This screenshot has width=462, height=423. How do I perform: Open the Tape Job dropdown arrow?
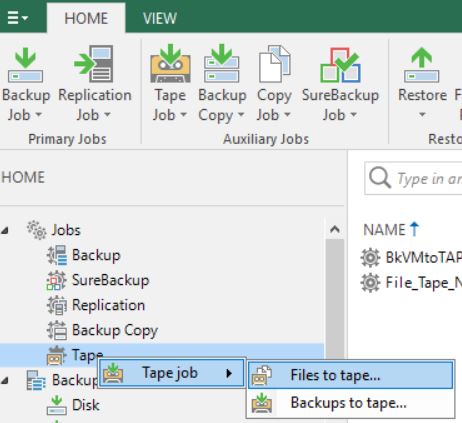click(183, 115)
